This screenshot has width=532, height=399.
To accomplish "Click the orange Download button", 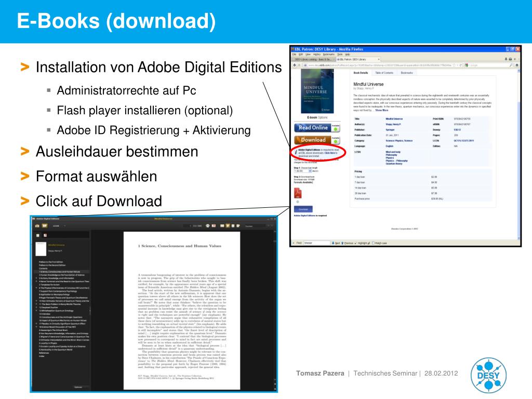I will click(x=317, y=140).
